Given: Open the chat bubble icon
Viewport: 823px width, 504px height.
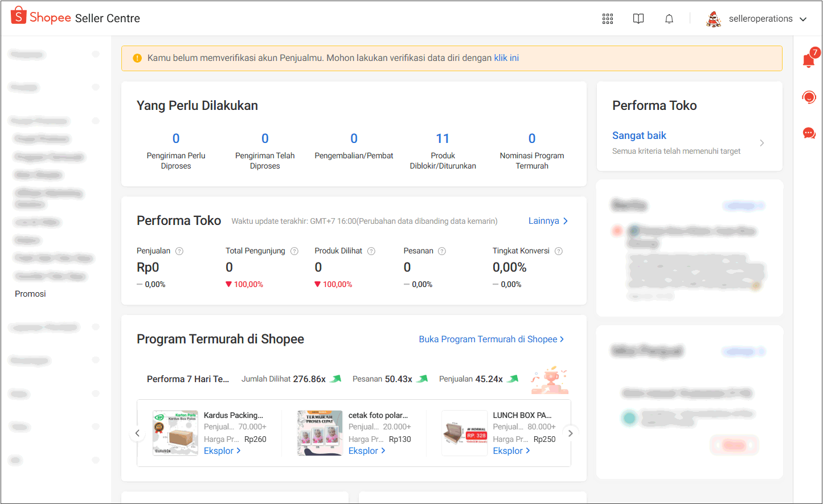Looking at the screenshot, I should pos(809,133).
